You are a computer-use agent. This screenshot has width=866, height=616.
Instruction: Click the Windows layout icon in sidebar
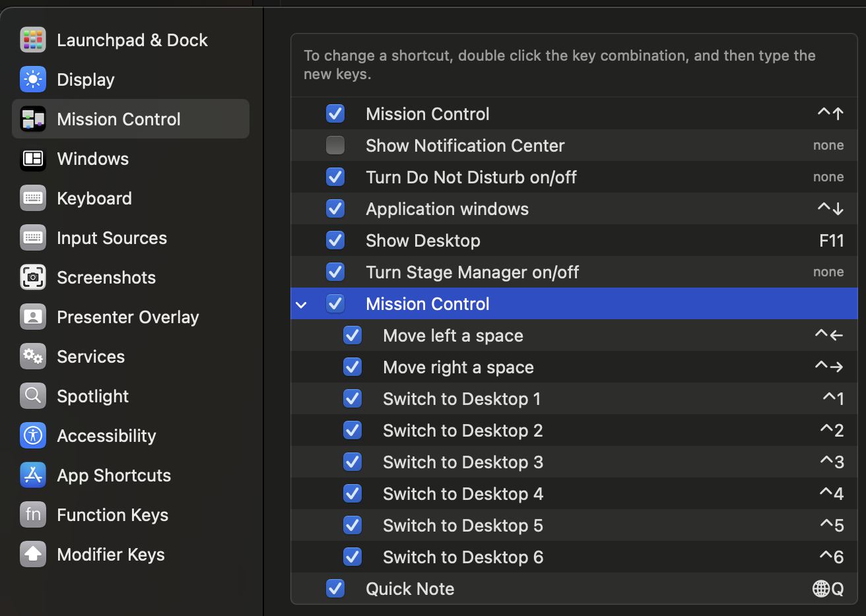click(33, 158)
